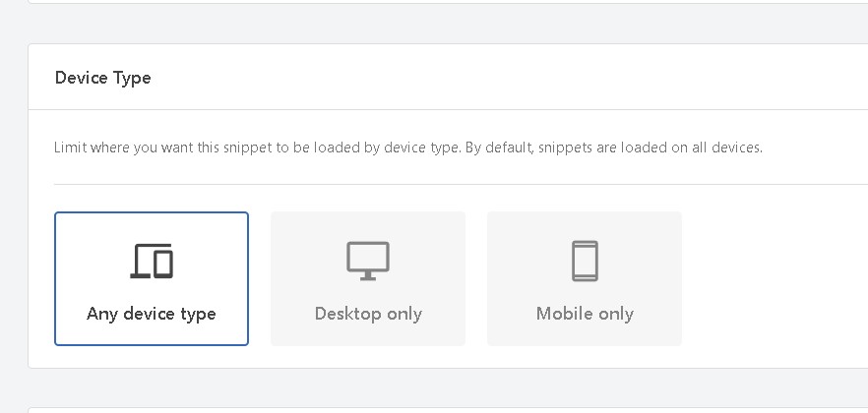
Task: Load snippet on all devices via devices icon
Action: [152, 261]
